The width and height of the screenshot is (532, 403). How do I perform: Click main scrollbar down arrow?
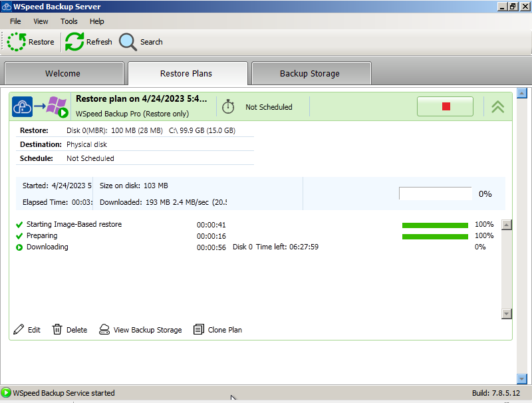pyautogui.click(x=522, y=378)
